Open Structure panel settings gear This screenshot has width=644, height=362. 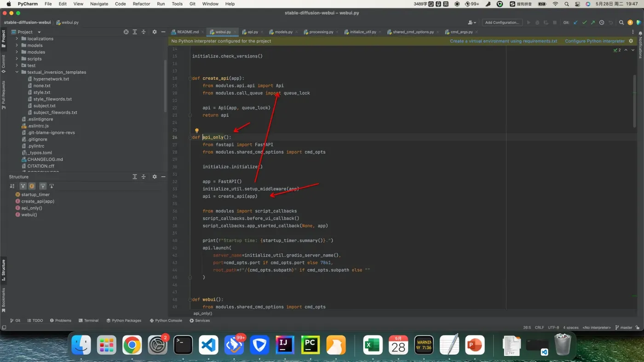tap(155, 176)
